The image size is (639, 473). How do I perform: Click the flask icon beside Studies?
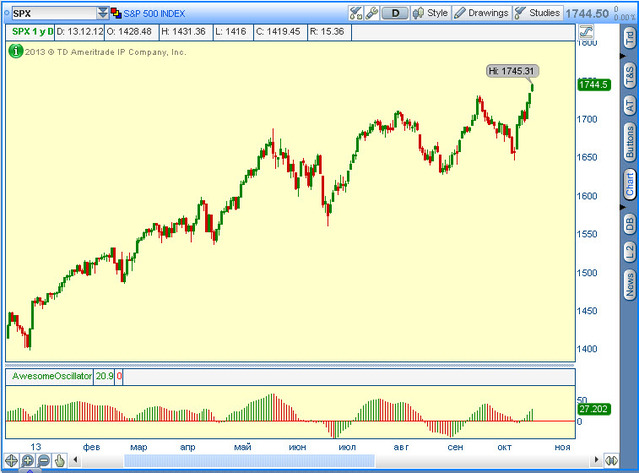(x=520, y=13)
